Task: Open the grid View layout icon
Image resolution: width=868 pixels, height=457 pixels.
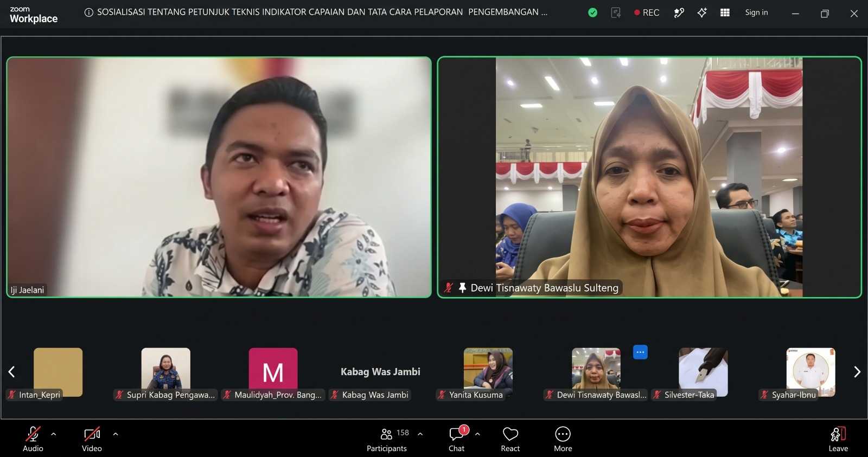Action: point(725,12)
